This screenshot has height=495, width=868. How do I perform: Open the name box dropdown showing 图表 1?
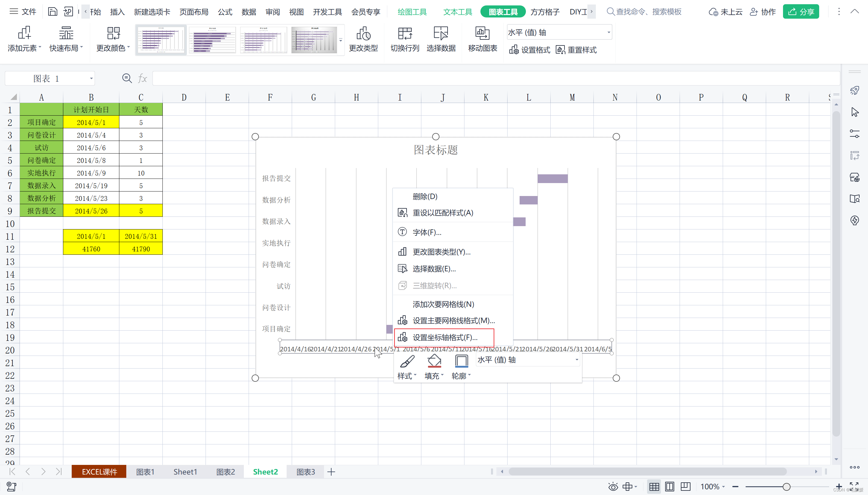[x=91, y=79]
